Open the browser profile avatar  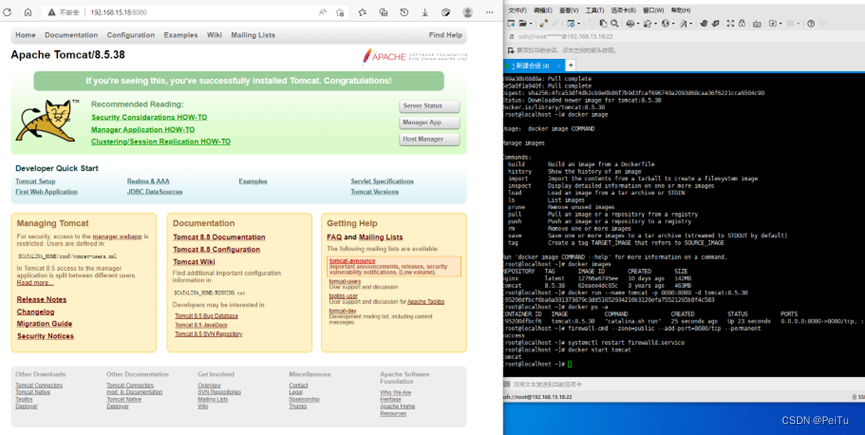tap(468, 12)
